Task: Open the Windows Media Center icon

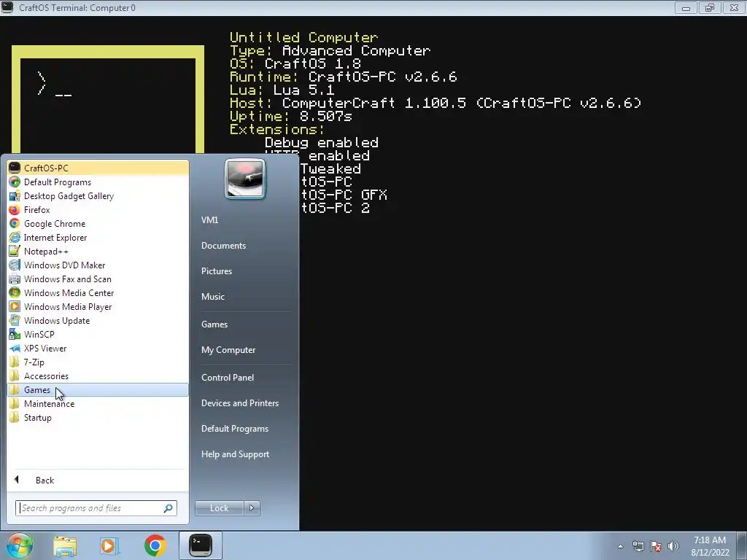Action: pyautogui.click(x=15, y=293)
